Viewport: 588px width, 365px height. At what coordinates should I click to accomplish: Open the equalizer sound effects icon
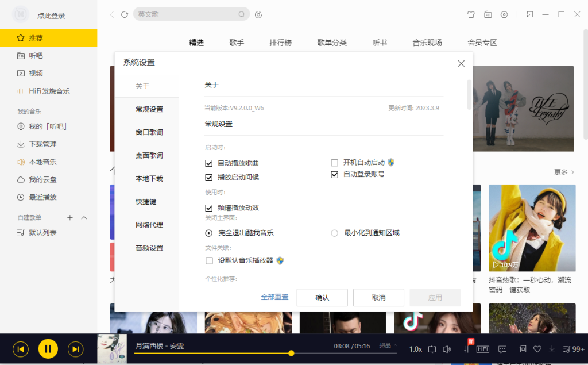pos(465,349)
